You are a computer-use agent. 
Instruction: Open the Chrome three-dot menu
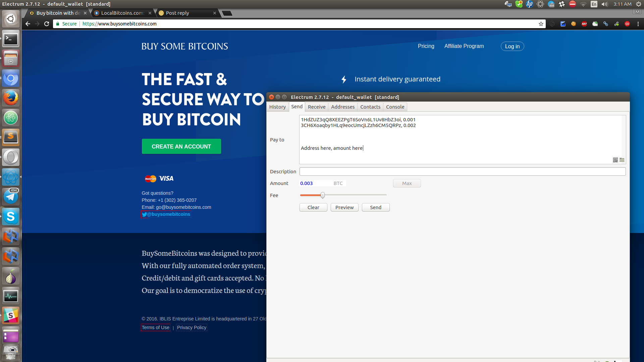[x=638, y=24]
